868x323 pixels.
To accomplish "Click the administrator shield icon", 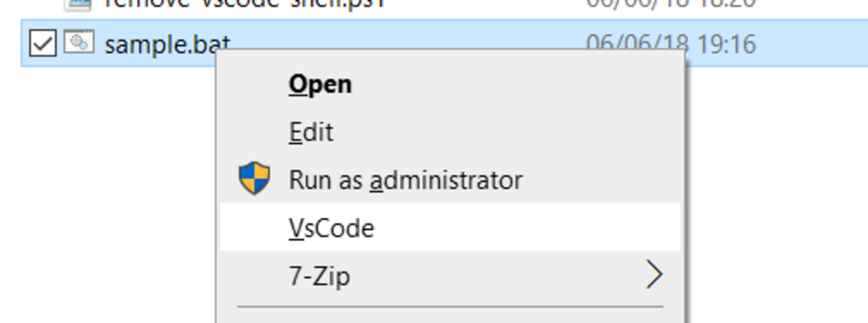I will point(254,180).
